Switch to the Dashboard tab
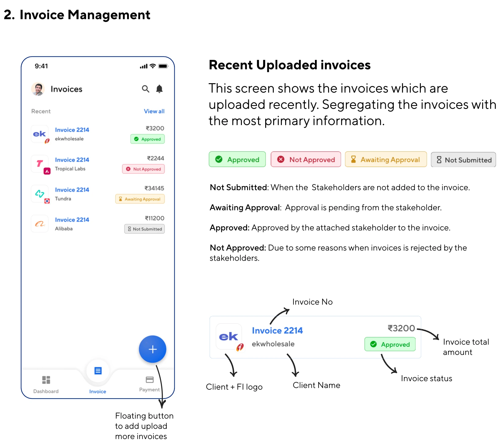Screen dimensions: 504x444 pyautogui.click(x=46, y=384)
